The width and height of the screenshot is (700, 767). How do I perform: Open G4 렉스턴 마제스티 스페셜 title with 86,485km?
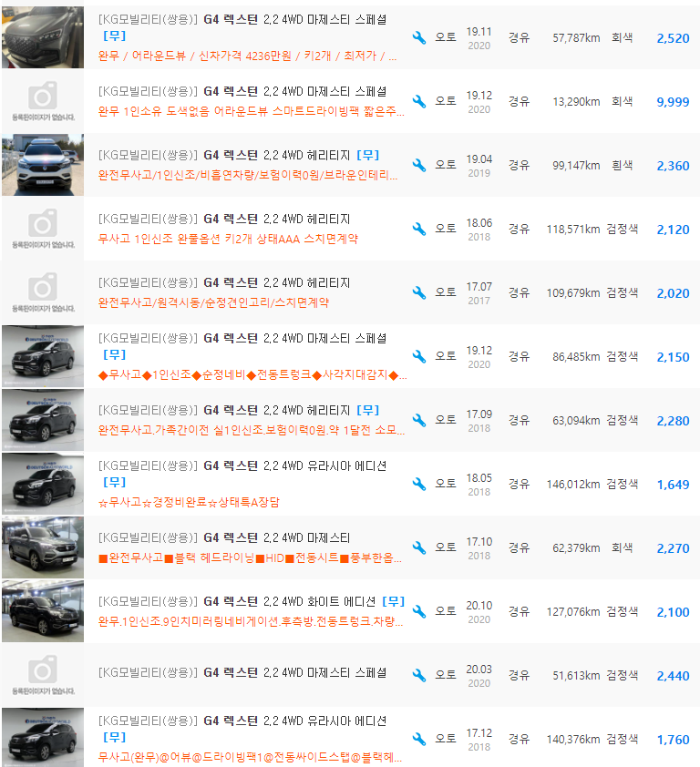[242, 339]
